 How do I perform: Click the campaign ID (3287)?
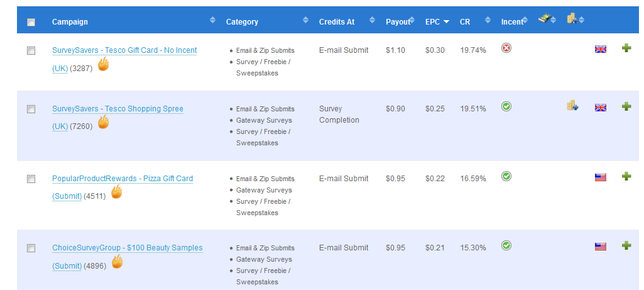[81, 69]
